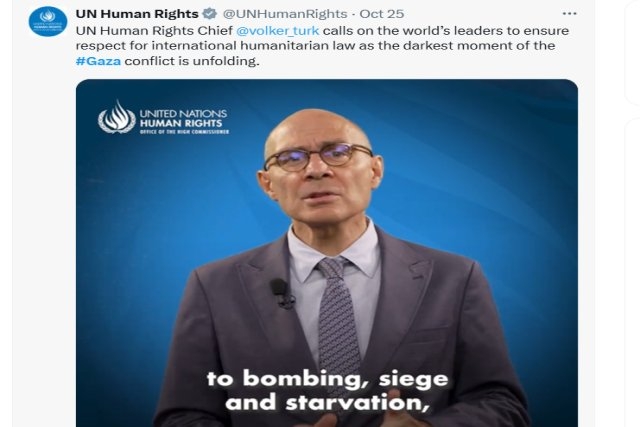Click the flame emblem in the video logo
640x427 pixels.
[x=117, y=117]
